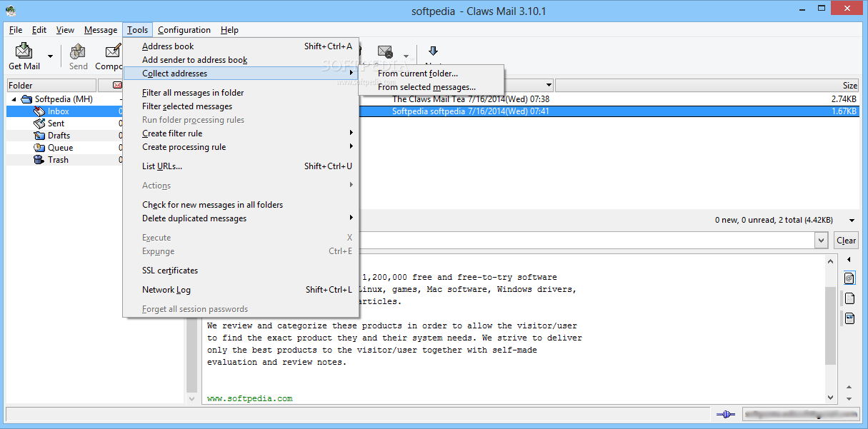
Task: Choose Filter selected messages
Action: 241,106
